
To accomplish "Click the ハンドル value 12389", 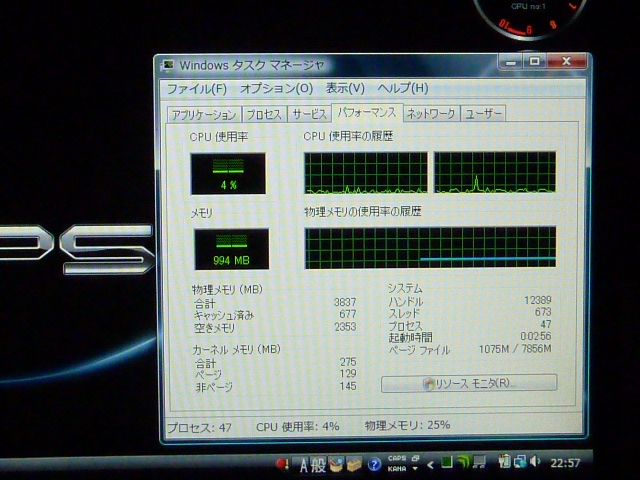I will point(538,300).
